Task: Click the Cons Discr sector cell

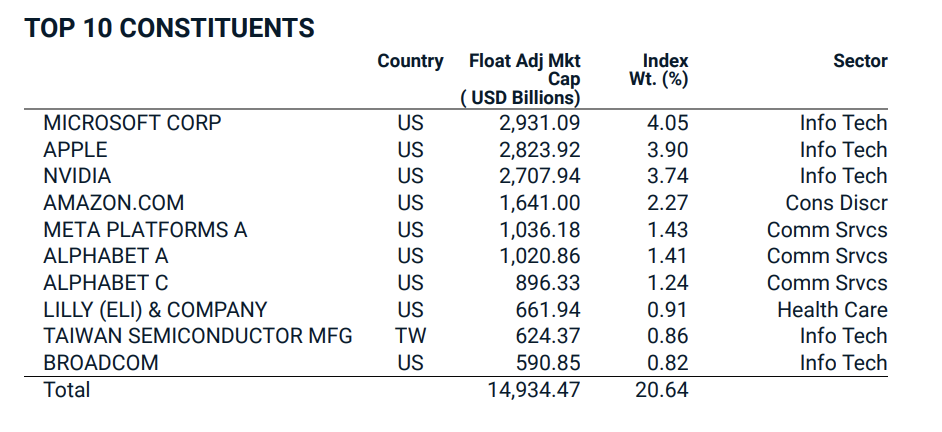Action: tap(836, 203)
